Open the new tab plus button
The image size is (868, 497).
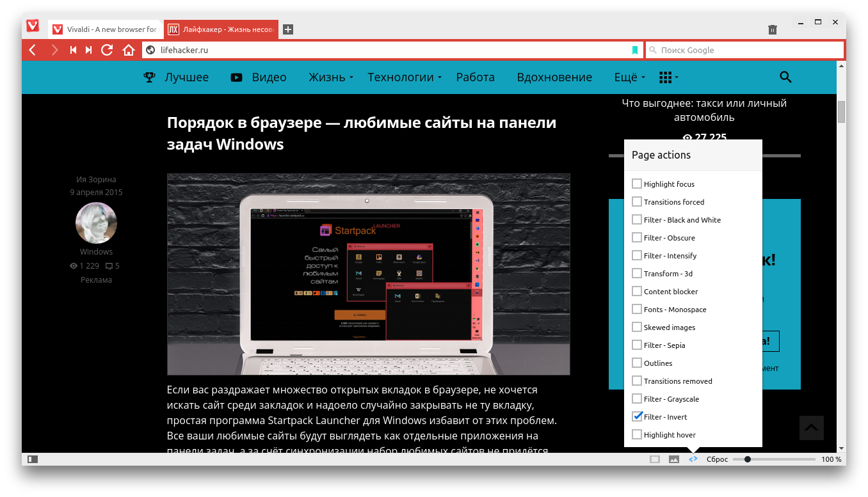[x=288, y=29]
